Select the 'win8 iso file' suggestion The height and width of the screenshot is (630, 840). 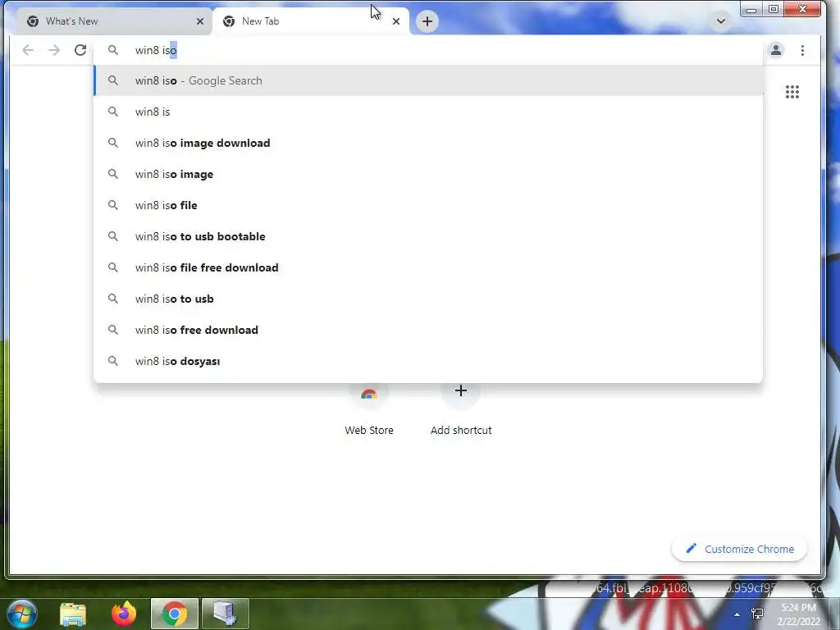[x=428, y=205]
